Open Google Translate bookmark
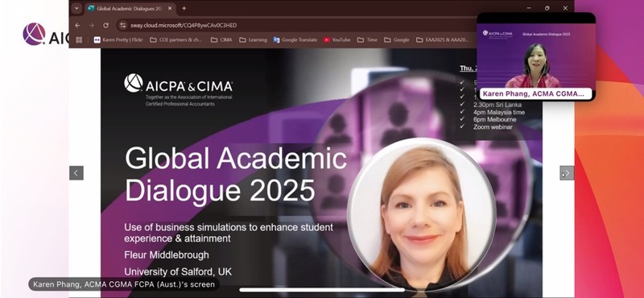 coord(295,40)
